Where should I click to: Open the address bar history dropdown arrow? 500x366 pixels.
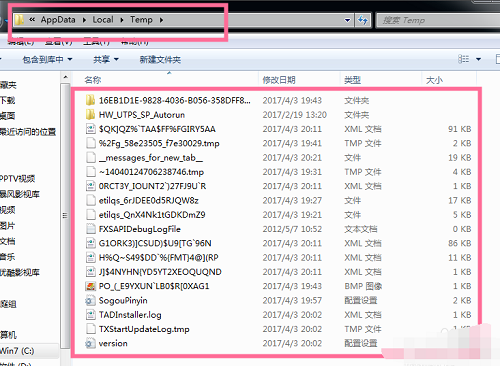pos(347,20)
